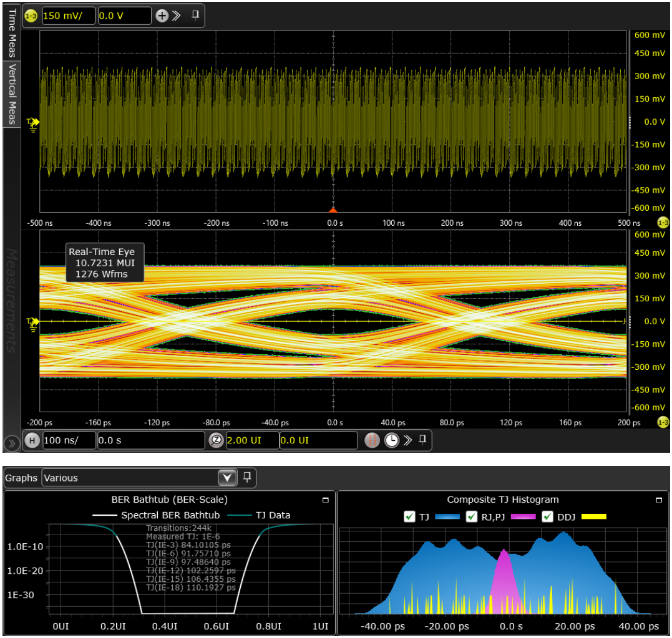Screen dimensions: 672x638
Task: Click the zoom Z magnifier icon
Action: coord(217,440)
